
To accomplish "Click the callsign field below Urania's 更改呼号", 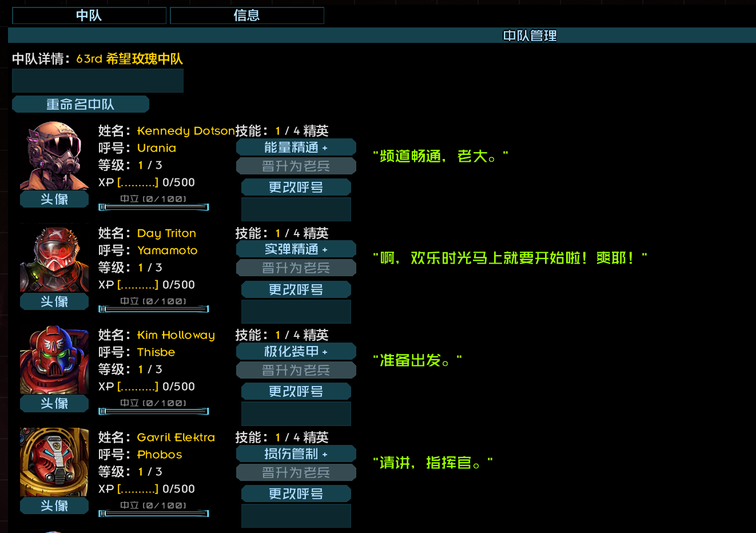I will (x=296, y=209).
